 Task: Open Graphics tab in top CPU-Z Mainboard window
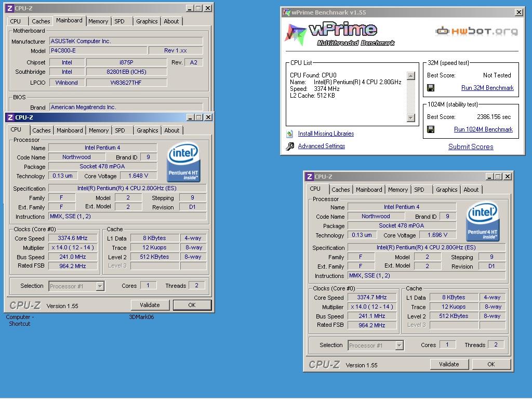click(x=147, y=21)
